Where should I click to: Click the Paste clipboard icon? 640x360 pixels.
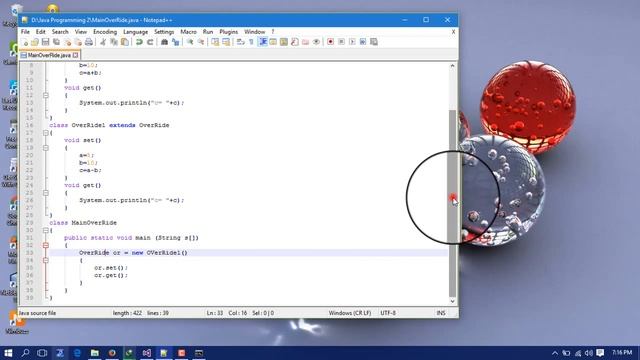[124, 42]
